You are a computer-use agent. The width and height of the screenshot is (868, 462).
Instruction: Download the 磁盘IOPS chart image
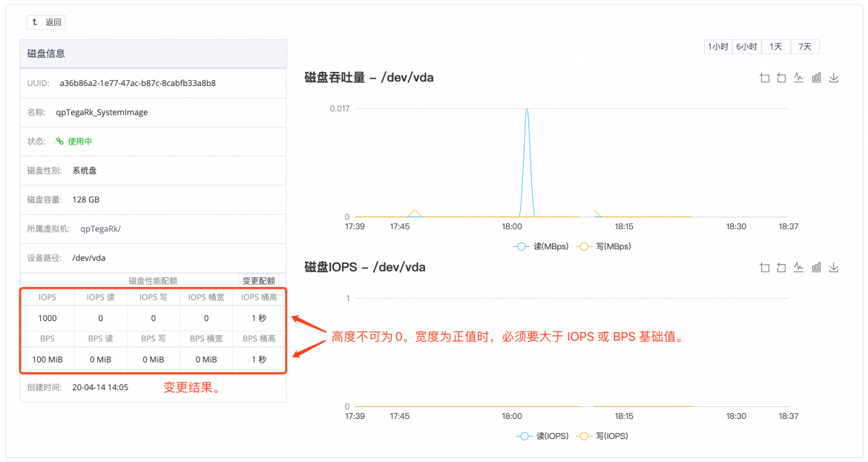pos(834,268)
